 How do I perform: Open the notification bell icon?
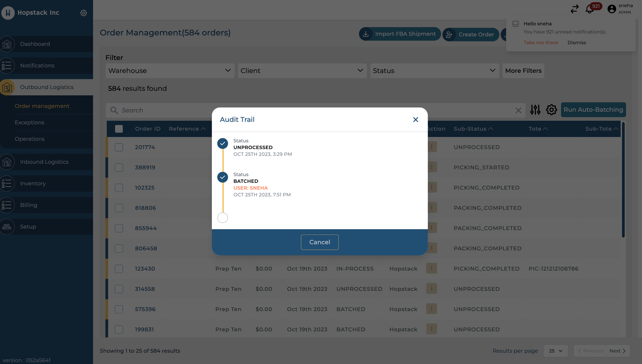point(589,9)
